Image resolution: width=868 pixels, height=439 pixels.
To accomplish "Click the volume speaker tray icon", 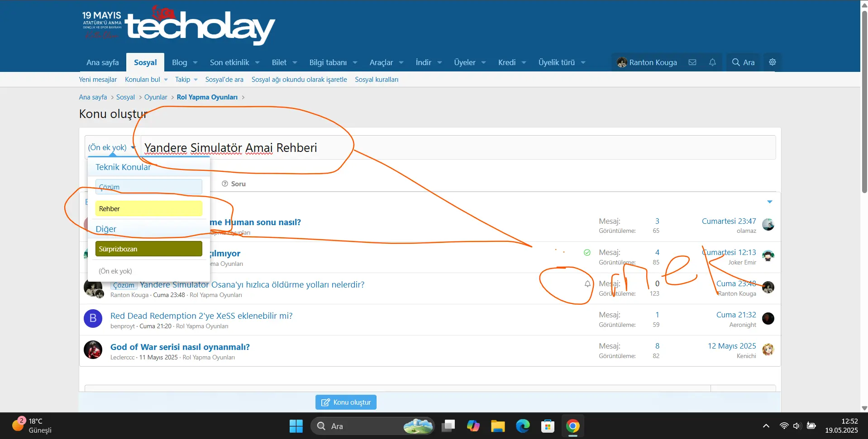I will 797,426.
